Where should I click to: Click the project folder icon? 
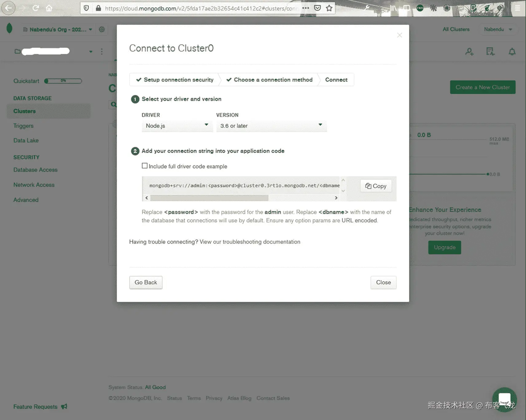tap(18, 51)
